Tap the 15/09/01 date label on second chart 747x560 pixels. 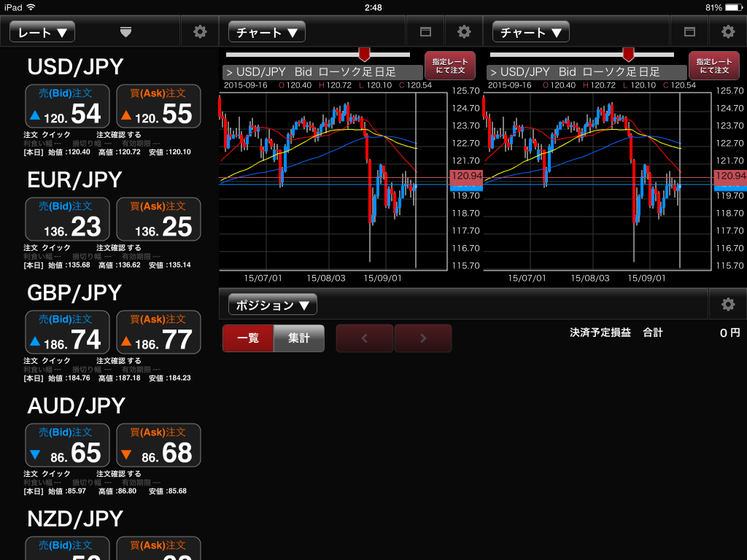click(x=646, y=278)
